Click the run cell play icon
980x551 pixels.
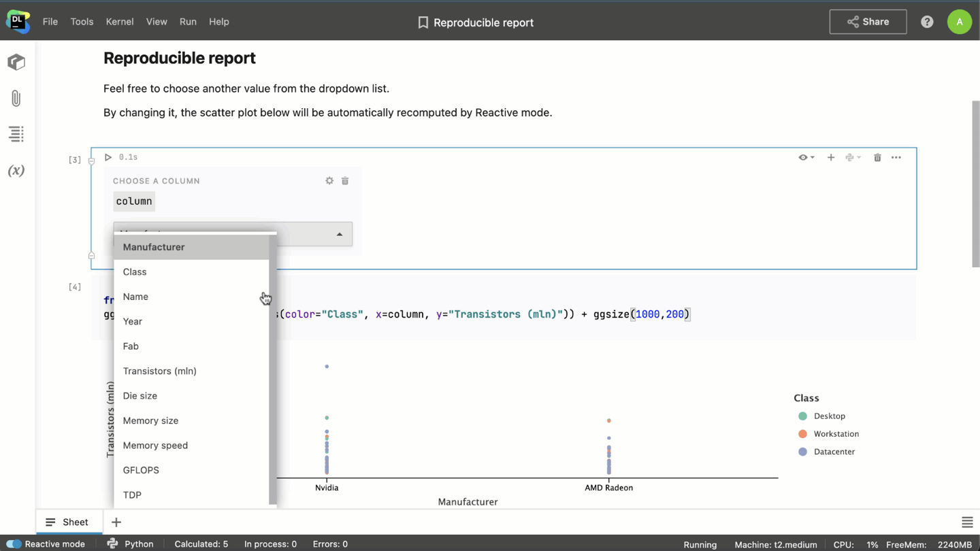point(108,157)
